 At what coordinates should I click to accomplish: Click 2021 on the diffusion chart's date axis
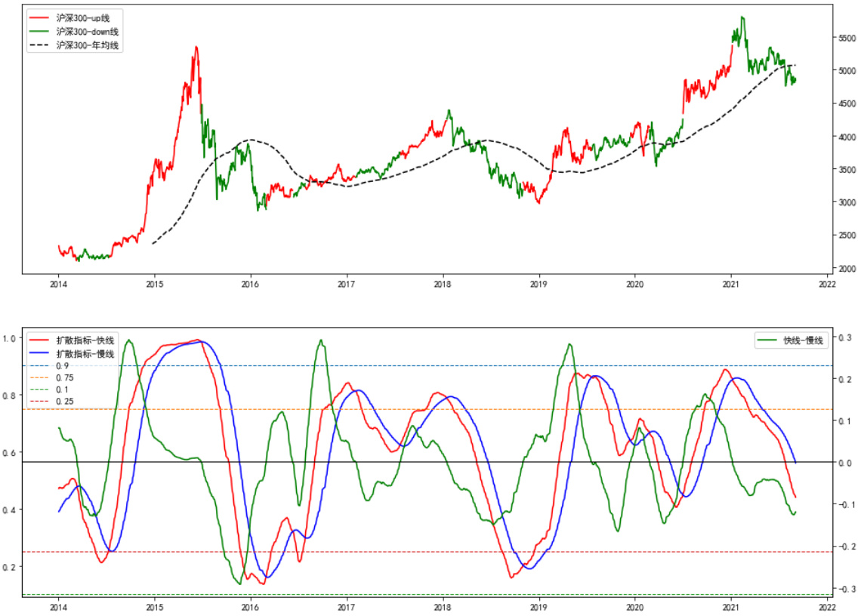click(731, 607)
